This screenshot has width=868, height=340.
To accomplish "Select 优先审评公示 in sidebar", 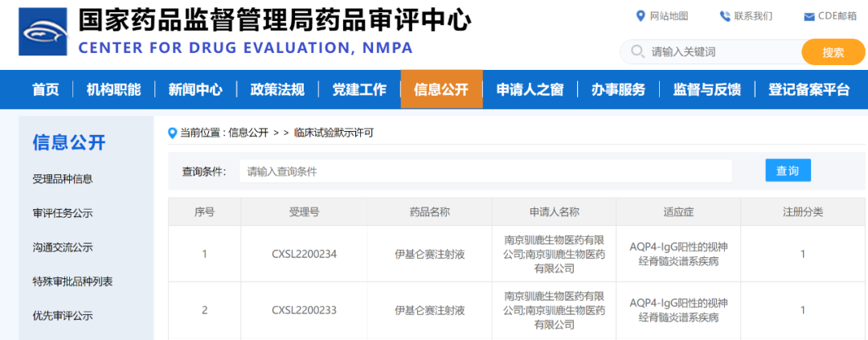I will pyautogui.click(x=63, y=316).
